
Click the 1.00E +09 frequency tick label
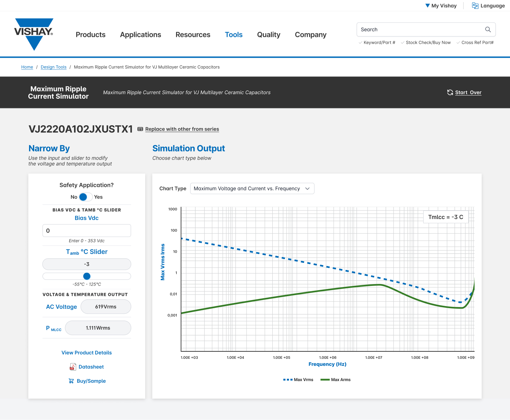[x=466, y=358]
